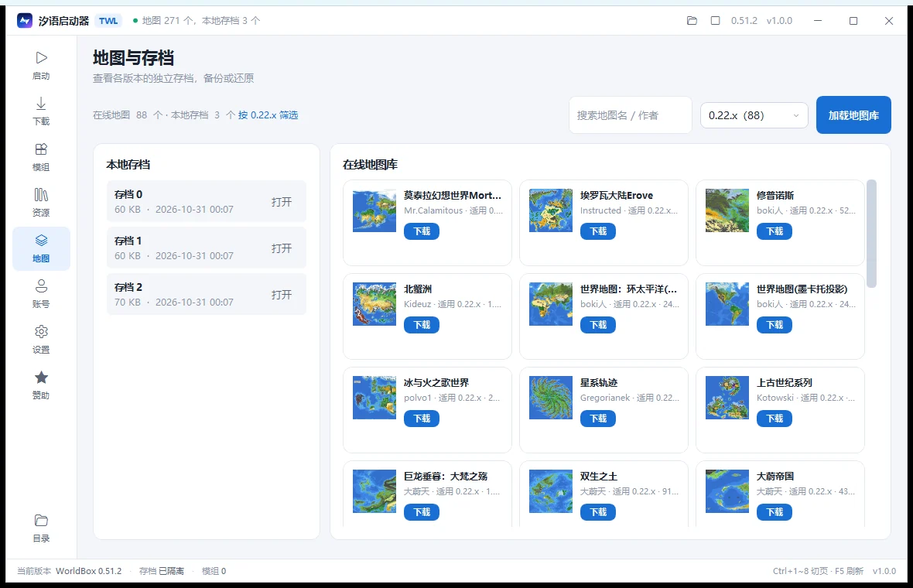Download the 巨龙垂暮：大梵之殇 map
This screenshot has width=913, height=588.
(422, 512)
